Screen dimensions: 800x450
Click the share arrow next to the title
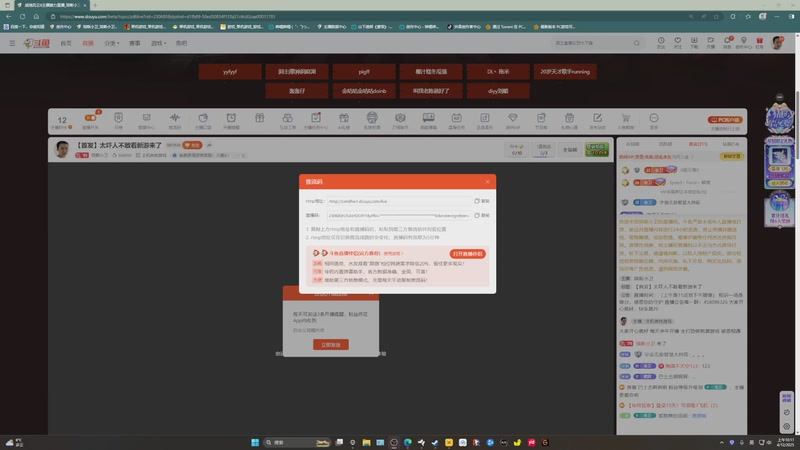tap(209, 145)
